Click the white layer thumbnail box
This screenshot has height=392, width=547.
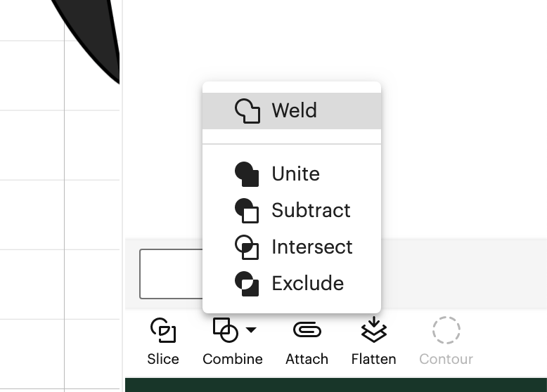(171, 274)
